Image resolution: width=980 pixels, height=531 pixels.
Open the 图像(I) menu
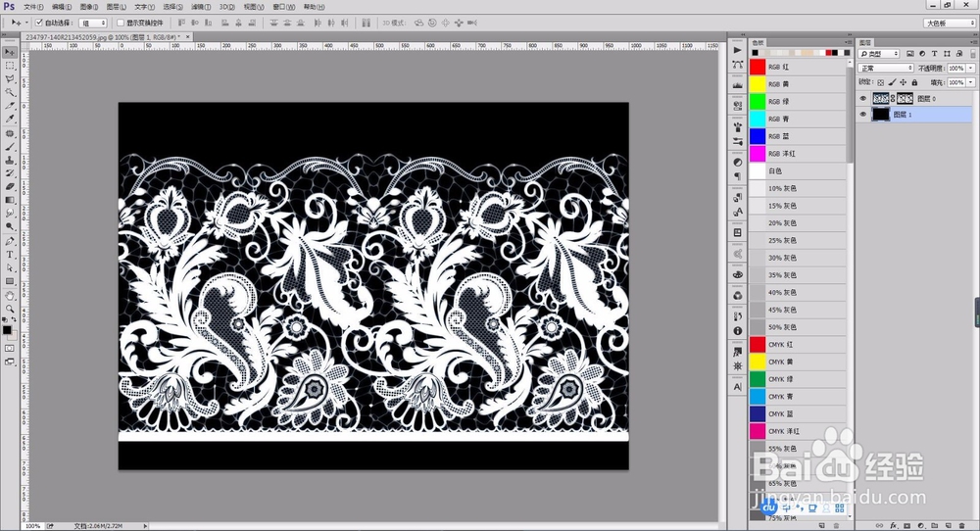89,7
